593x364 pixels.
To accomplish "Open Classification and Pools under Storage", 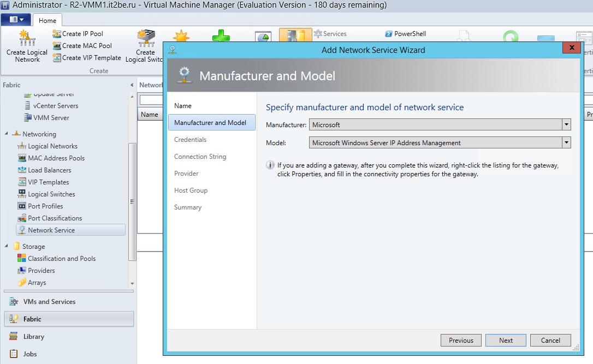I will point(60,258).
